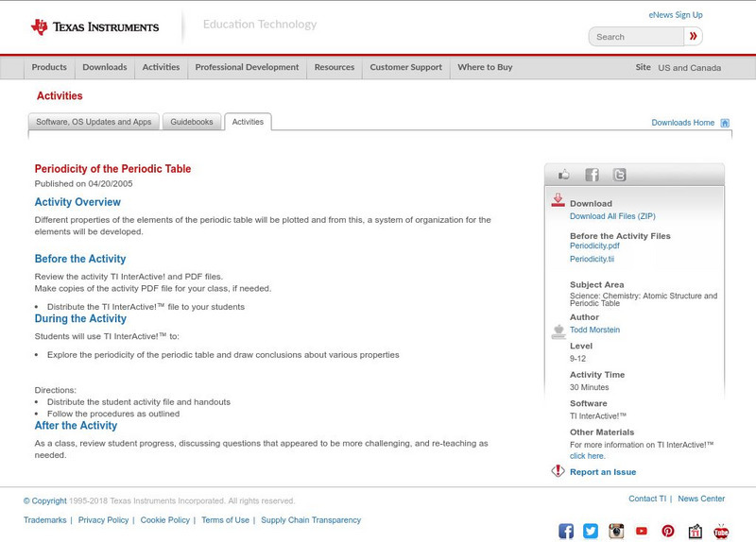Click into the Search field
The width and height of the screenshot is (756, 542).
tap(636, 37)
